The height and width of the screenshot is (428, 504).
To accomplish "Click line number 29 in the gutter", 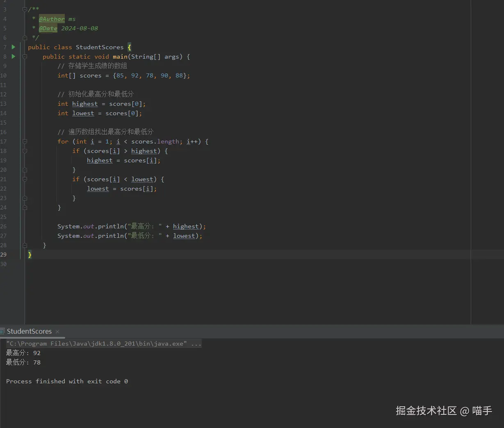I will (3, 255).
